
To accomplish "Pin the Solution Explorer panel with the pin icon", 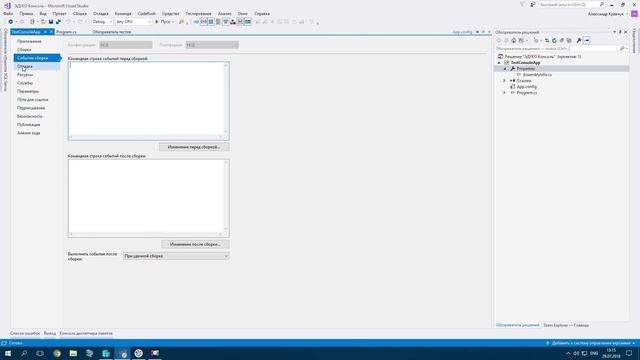I will (x=620, y=32).
